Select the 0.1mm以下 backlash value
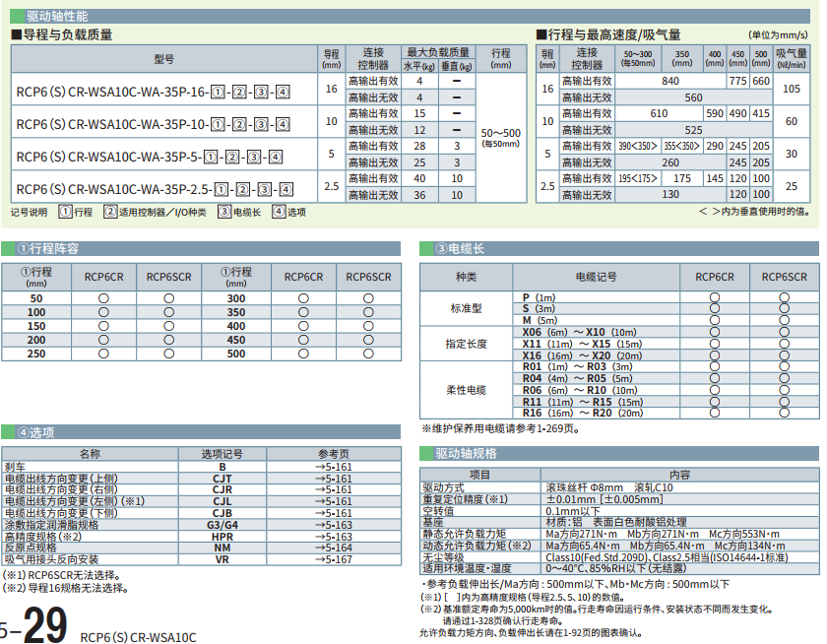827x644 pixels. pos(573,510)
